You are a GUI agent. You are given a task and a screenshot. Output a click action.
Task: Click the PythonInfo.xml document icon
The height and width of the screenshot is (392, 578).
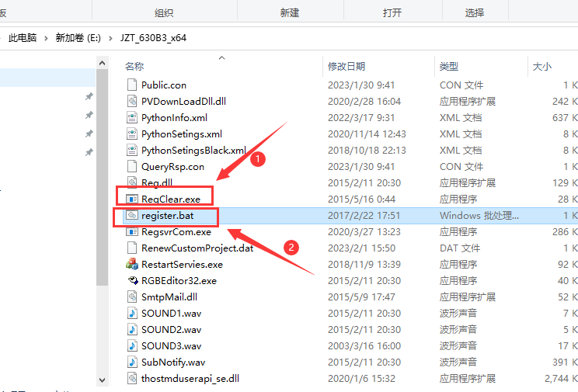[x=132, y=118]
